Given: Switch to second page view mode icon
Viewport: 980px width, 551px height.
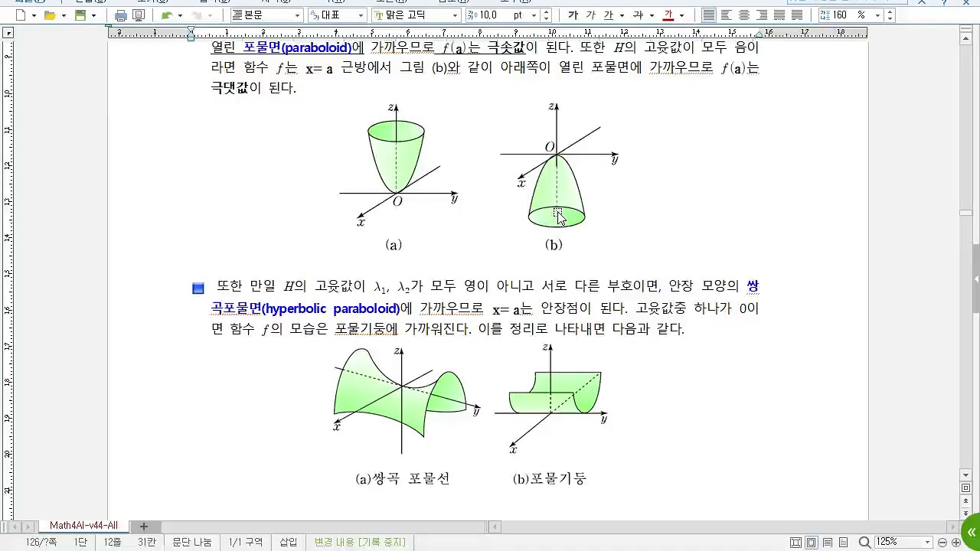Looking at the screenshot, I should pyautogui.click(x=812, y=542).
